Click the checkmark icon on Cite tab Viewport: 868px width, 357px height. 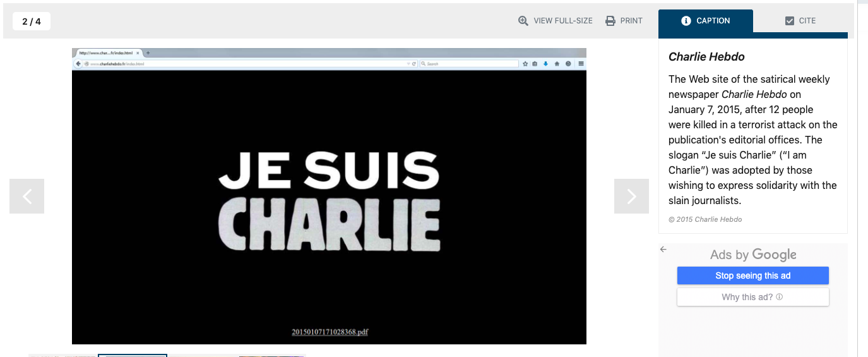789,21
